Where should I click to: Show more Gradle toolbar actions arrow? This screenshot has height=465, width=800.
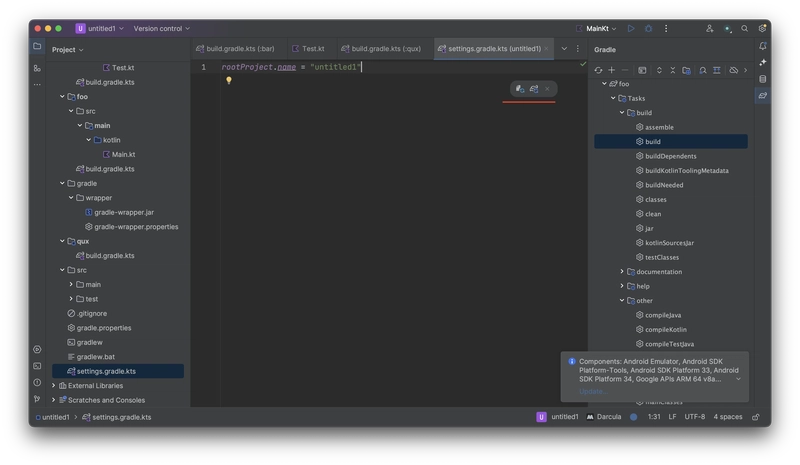click(745, 70)
